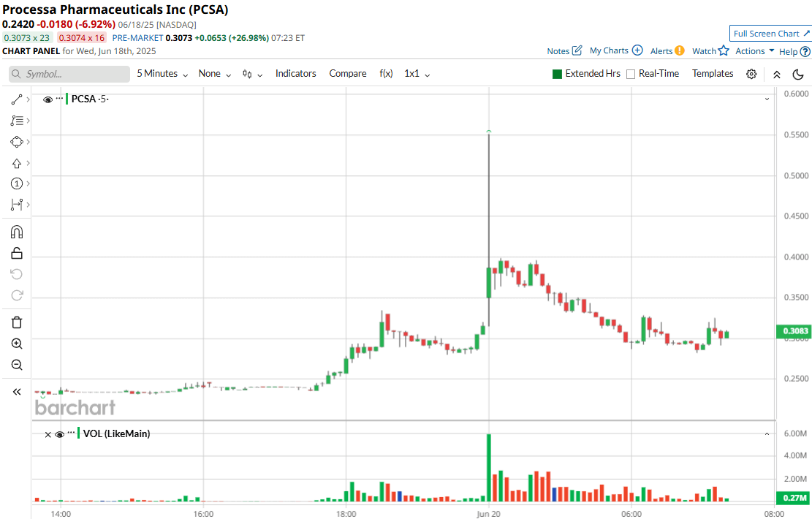Redo the chart action

click(17, 295)
